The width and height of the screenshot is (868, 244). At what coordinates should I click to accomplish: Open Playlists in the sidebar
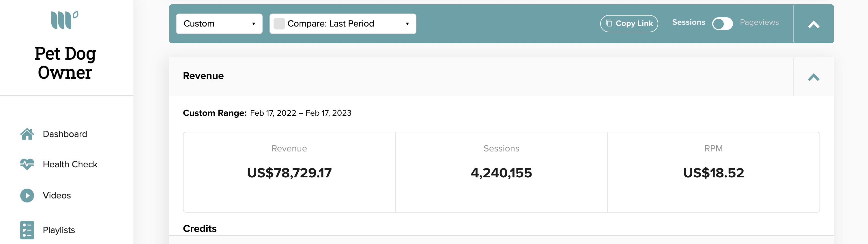(x=59, y=230)
